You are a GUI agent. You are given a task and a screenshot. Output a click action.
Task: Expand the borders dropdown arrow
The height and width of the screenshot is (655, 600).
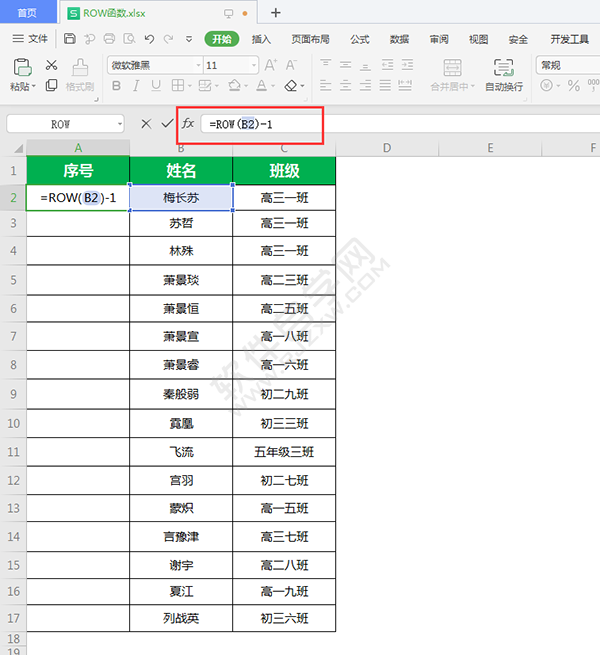click(189, 86)
